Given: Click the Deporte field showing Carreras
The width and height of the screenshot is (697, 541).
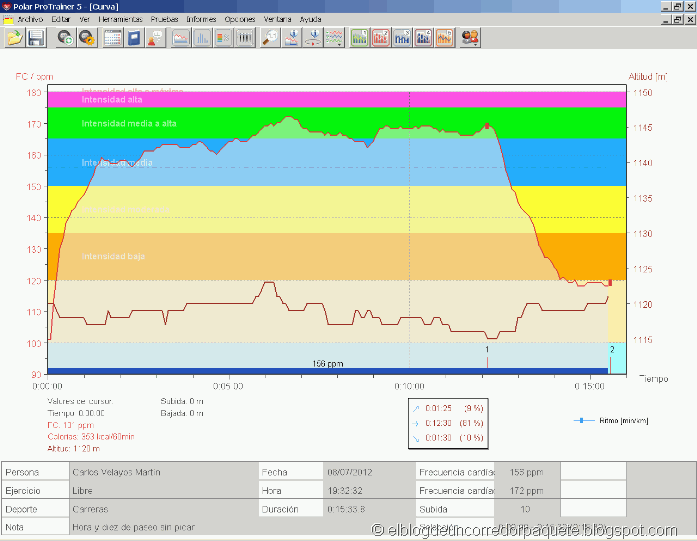Looking at the screenshot, I should coord(164,509).
